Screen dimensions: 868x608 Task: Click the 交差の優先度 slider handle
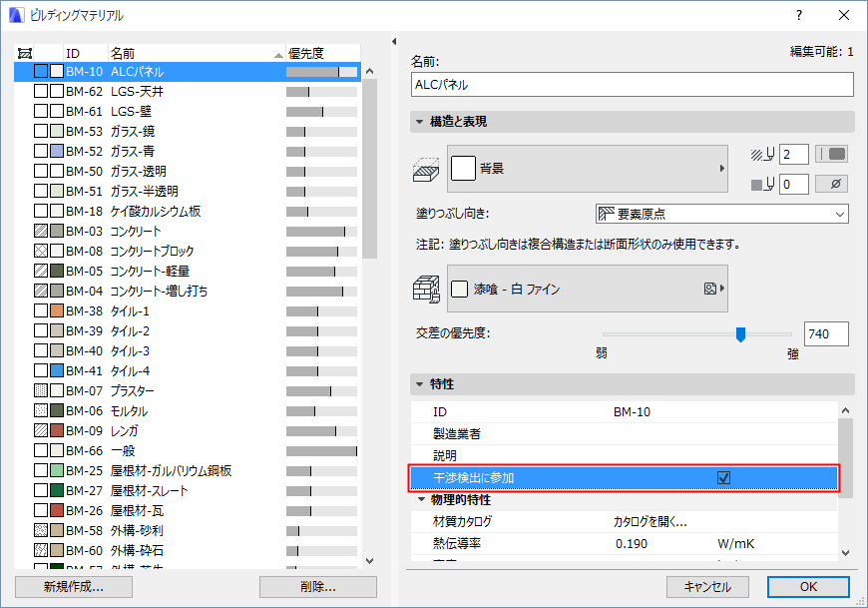click(740, 334)
